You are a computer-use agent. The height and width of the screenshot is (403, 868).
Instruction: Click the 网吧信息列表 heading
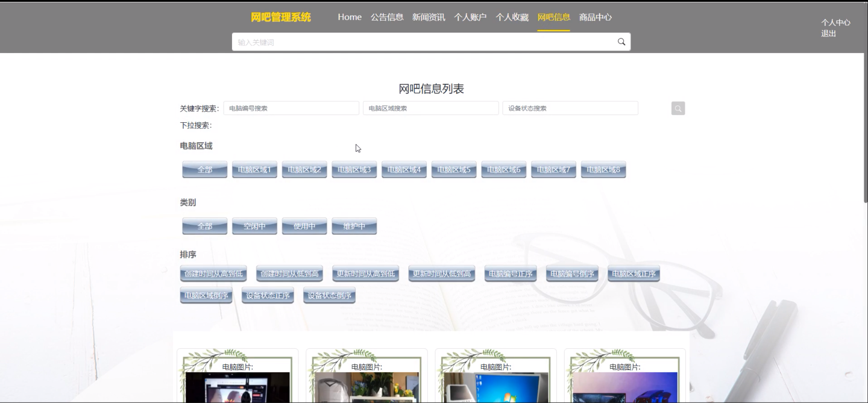coord(431,89)
